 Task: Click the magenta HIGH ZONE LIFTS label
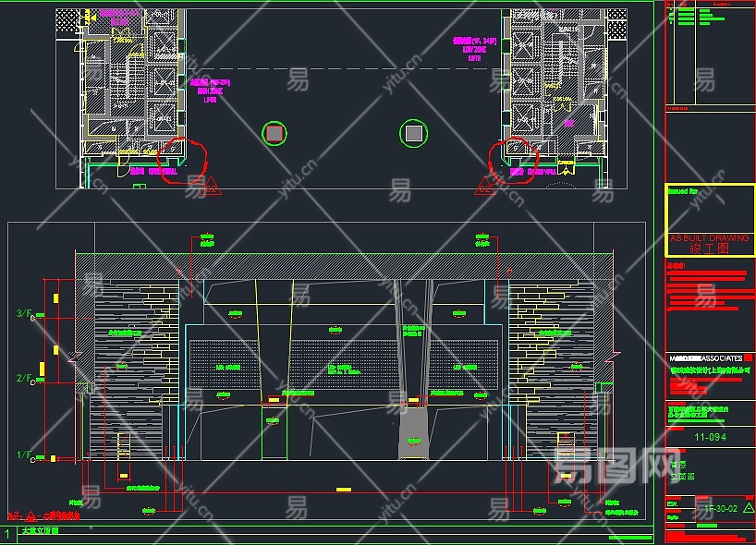coord(210,91)
